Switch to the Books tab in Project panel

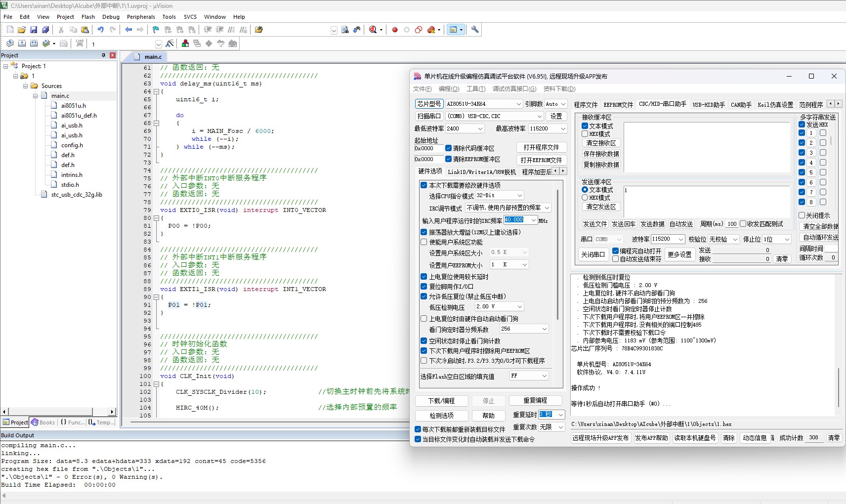point(43,422)
